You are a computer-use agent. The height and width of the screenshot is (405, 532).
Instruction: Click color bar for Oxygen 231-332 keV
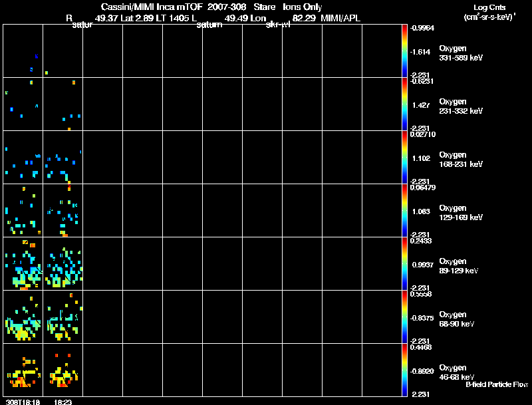(404, 104)
